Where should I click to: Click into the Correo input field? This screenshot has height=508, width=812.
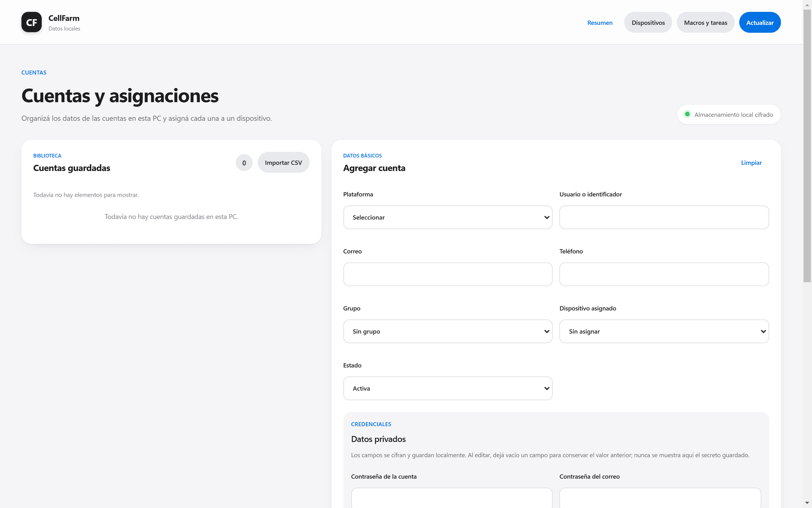[x=448, y=275]
